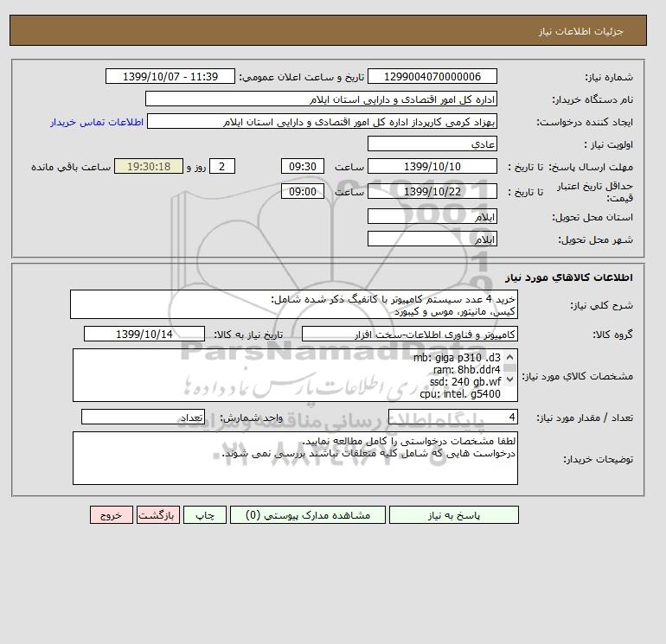This screenshot has height=644, width=666.
Task: Click label واحد شمارش
Action: pos(251,418)
